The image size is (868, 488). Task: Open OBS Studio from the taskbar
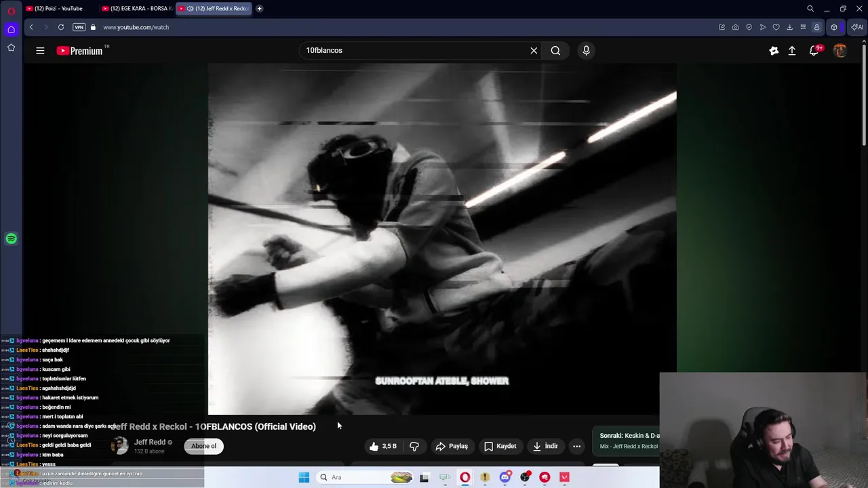coord(525,477)
